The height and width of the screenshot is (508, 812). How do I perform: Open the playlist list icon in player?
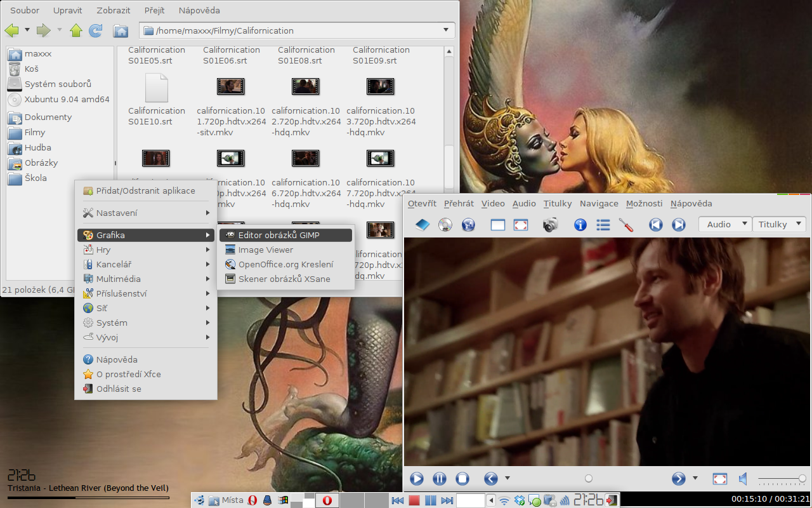tap(603, 225)
